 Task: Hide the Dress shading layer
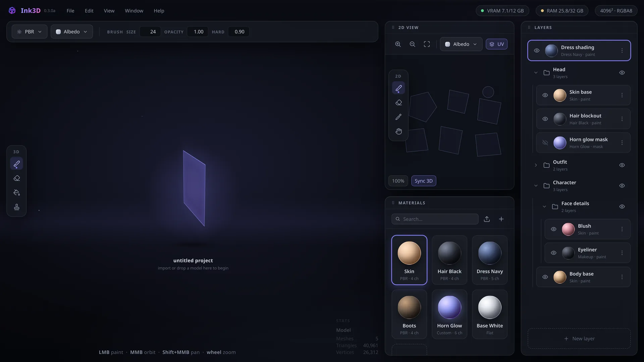(x=537, y=51)
